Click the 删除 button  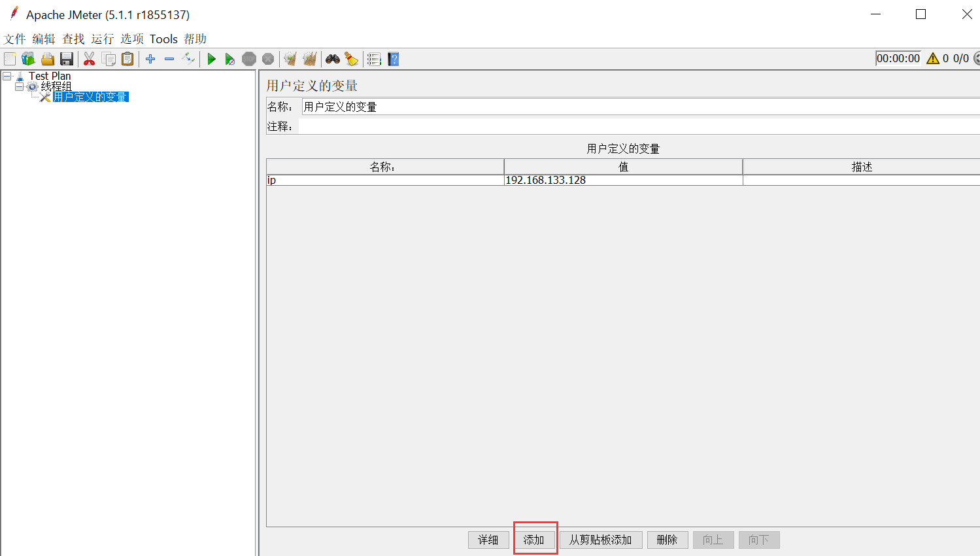tap(667, 540)
